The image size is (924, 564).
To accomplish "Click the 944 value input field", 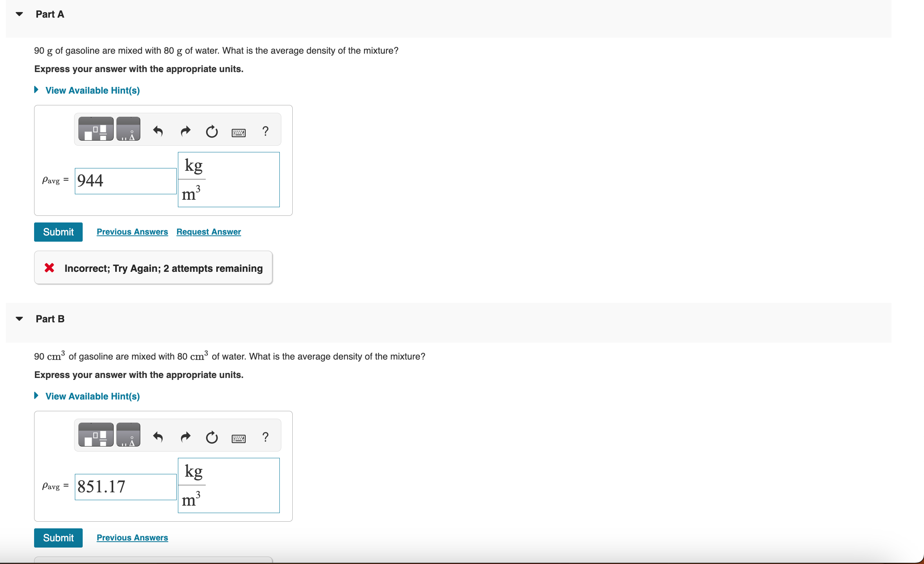I will [x=125, y=181].
